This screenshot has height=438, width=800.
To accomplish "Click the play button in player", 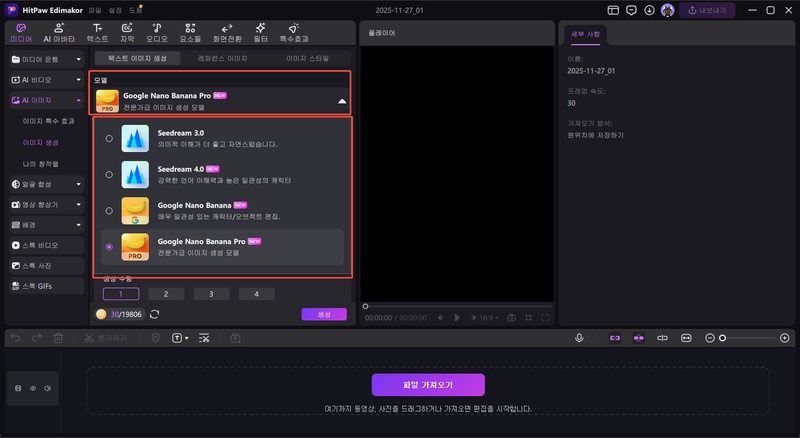I will point(457,318).
